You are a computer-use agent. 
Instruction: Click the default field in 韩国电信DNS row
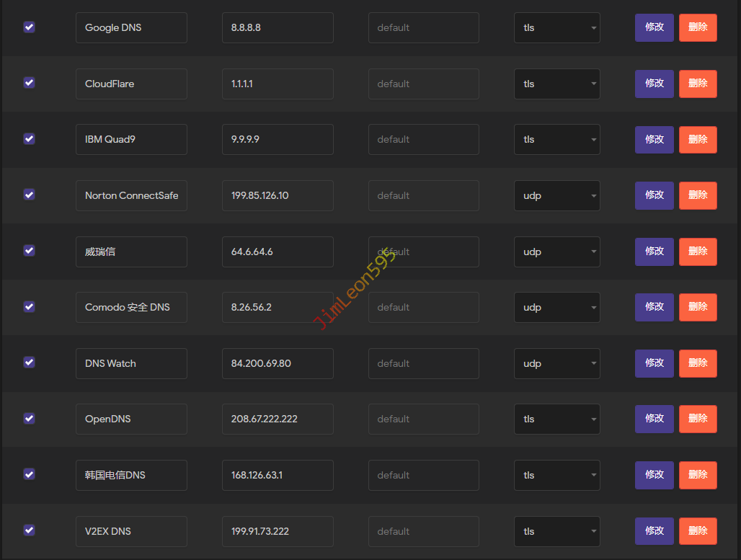(423, 476)
